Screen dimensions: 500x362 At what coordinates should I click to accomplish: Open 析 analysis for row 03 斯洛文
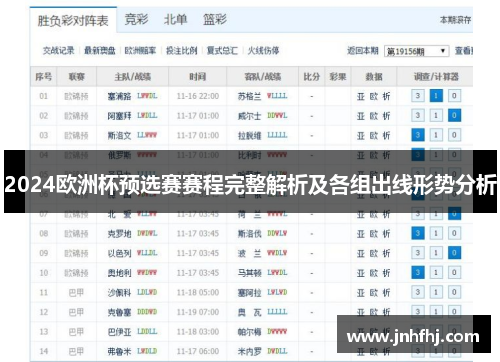(386, 136)
